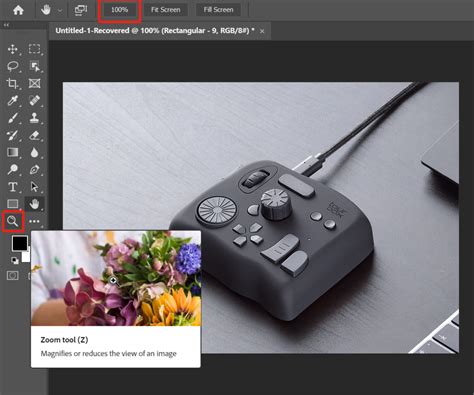Click the Home icon

(18, 10)
